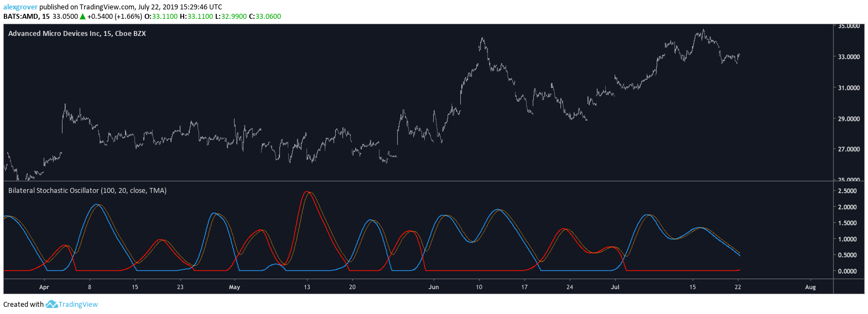The width and height of the screenshot is (868, 314).
Task: Click the Aug date on time axis
Action: pos(810,287)
